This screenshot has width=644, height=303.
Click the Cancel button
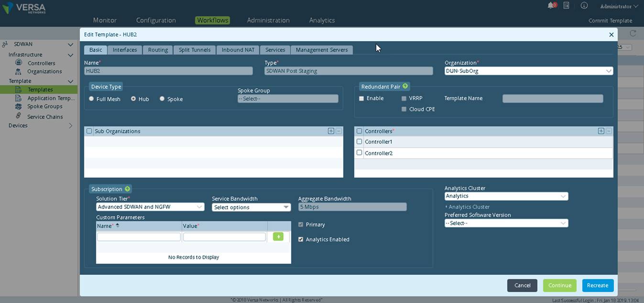coord(522,285)
